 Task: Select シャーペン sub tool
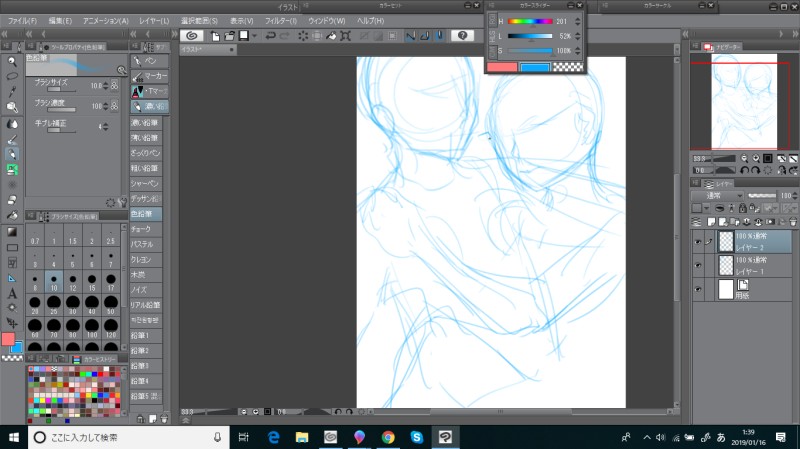point(146,183)
